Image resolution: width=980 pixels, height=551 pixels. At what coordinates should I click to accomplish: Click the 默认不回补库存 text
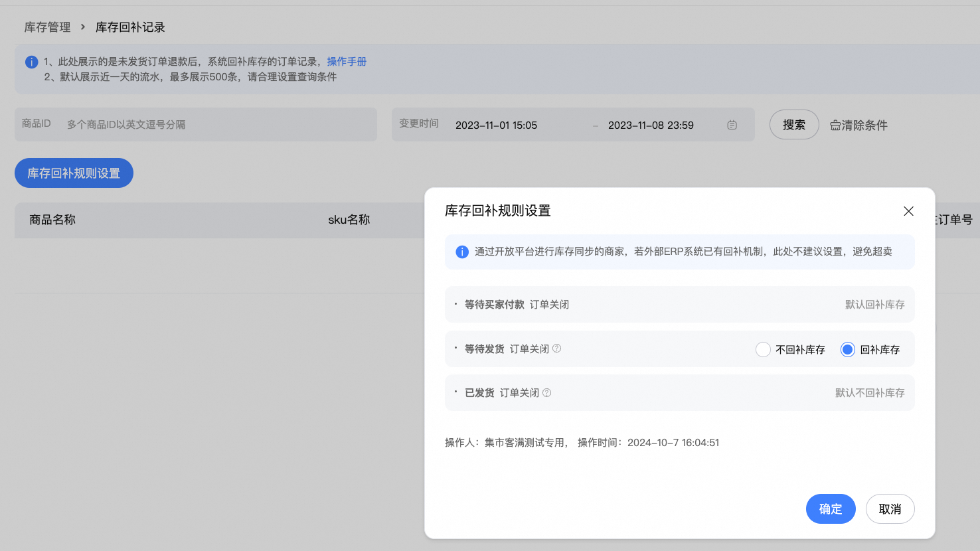(870, 393)
